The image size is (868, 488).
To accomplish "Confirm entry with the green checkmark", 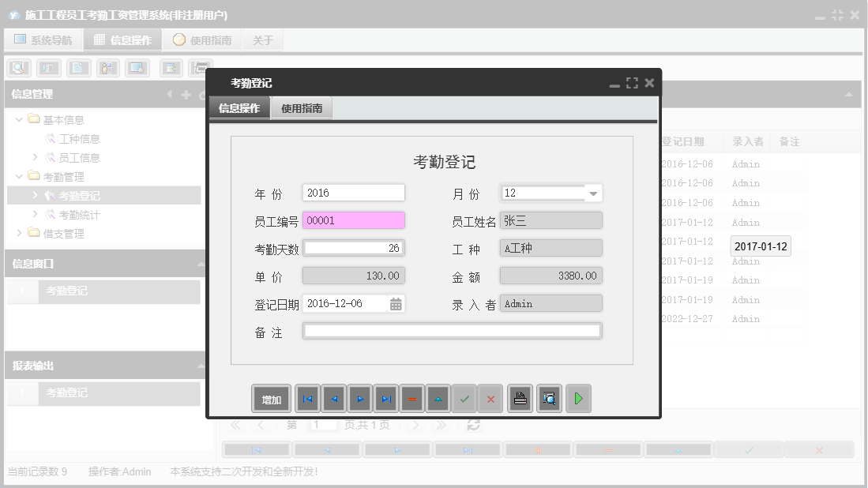I will tap(464, 398).
